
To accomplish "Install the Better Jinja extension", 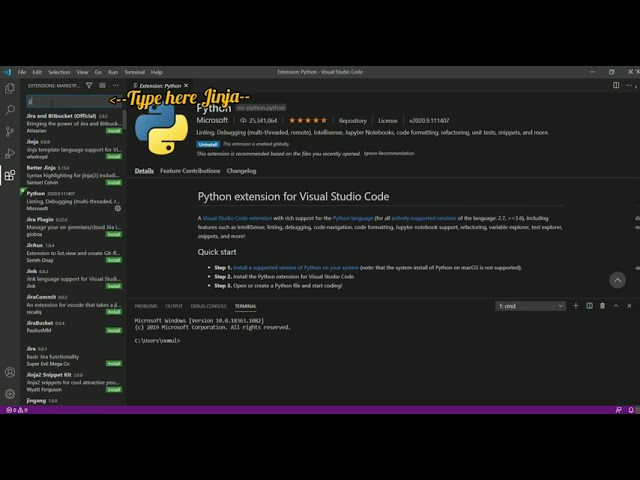I will tap(114, 182).
